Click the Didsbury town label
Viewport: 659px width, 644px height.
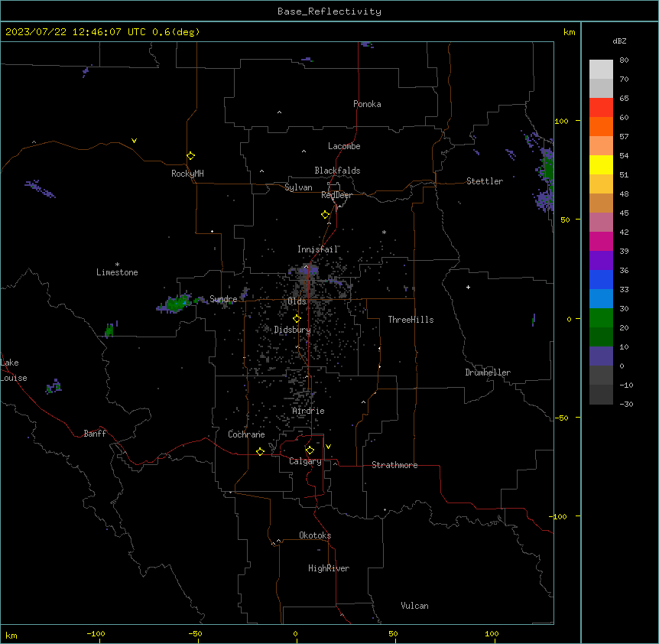click(293, 330)
